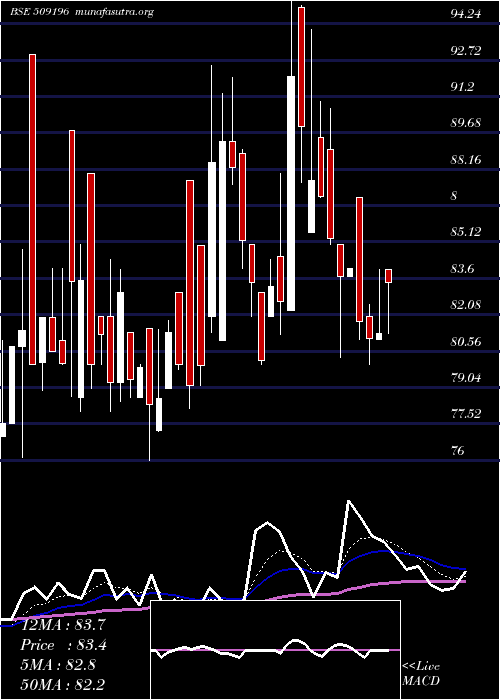Viewport: 500px width, 700px height.
Task: Select the 83.6 axis value
Action: (x=462, y=269)
